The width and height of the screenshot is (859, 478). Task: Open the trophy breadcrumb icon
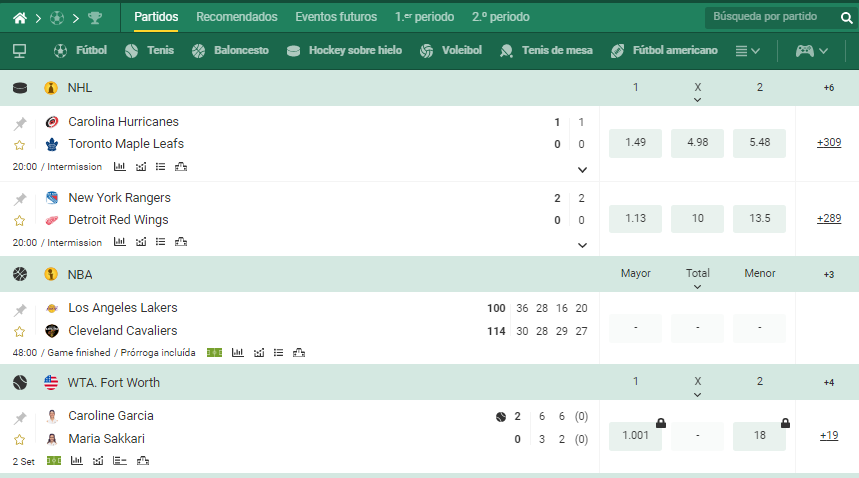[x=95, y=18]
